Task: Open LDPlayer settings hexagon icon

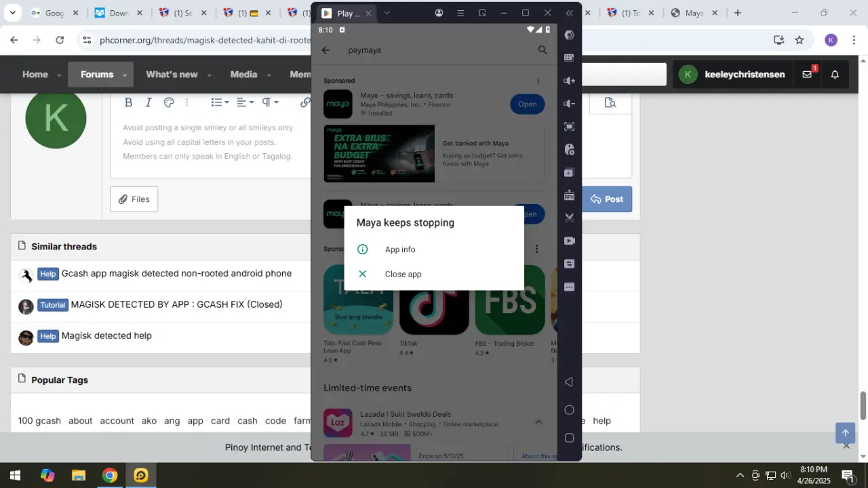Action: (x=569, y=35)
